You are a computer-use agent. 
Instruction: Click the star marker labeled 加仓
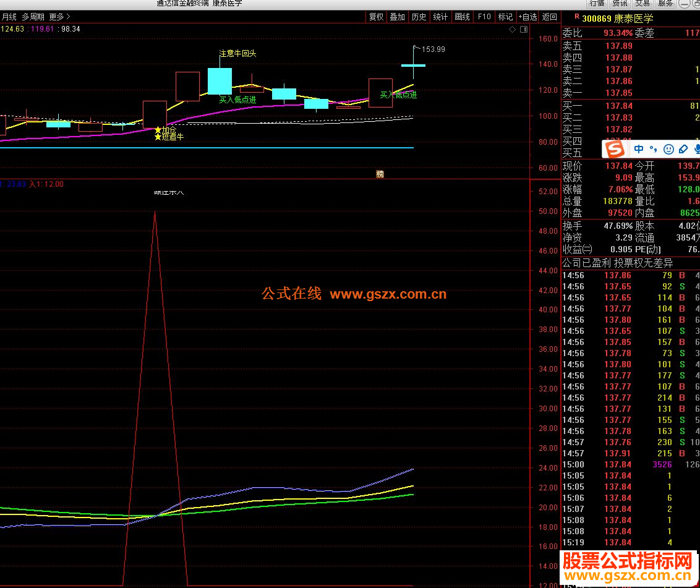click(x=158, y=130)
